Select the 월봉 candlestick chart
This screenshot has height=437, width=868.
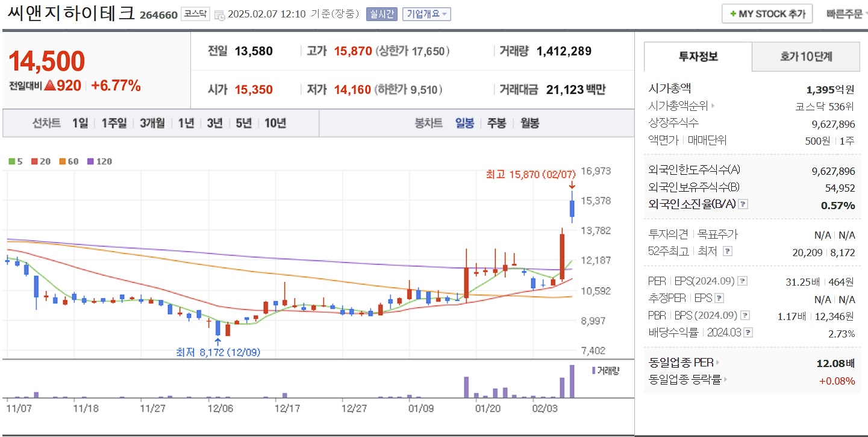529,123
